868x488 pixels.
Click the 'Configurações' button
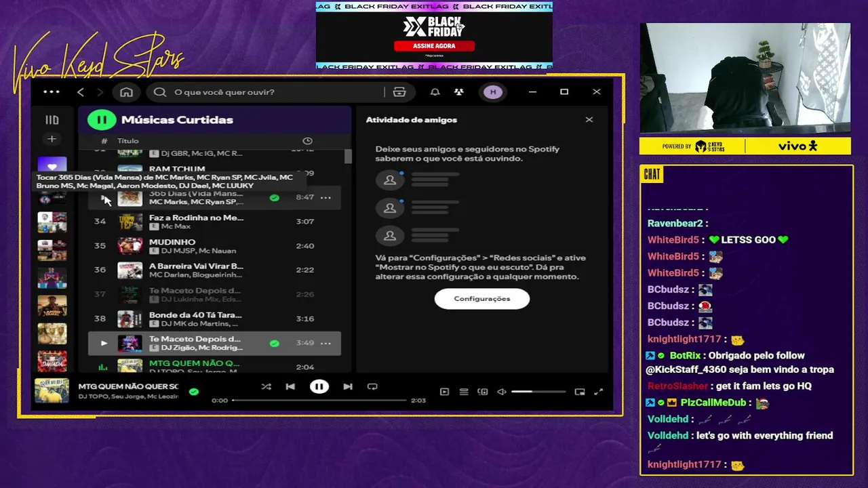click(x=482, y=299)
